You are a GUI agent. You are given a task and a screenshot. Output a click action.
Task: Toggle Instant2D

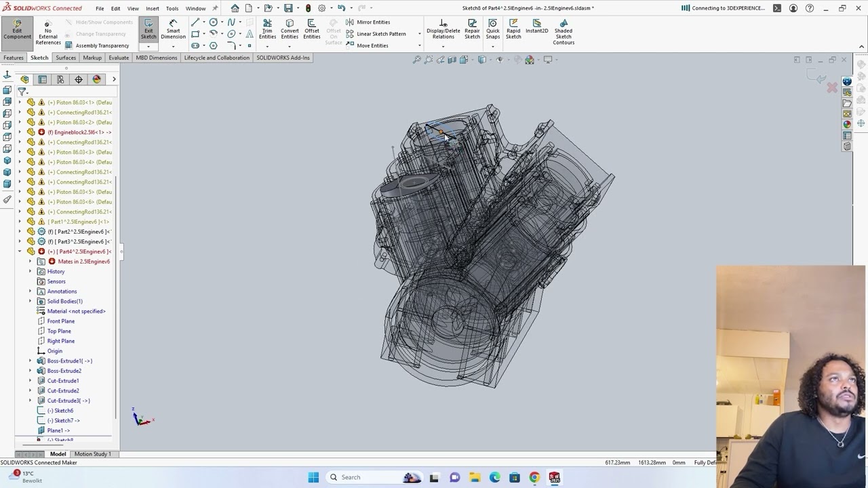tap(536, 26)
